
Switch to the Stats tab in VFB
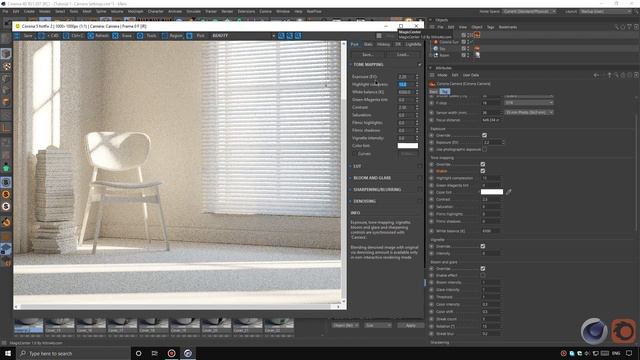click(x=368, y=44)
